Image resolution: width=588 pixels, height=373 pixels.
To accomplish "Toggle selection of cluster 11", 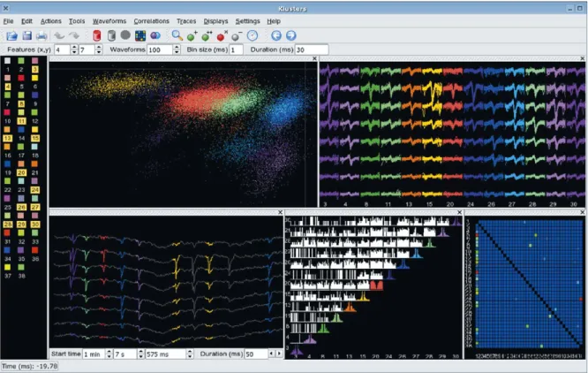I will pyautogui.click(x=21, y=121).
